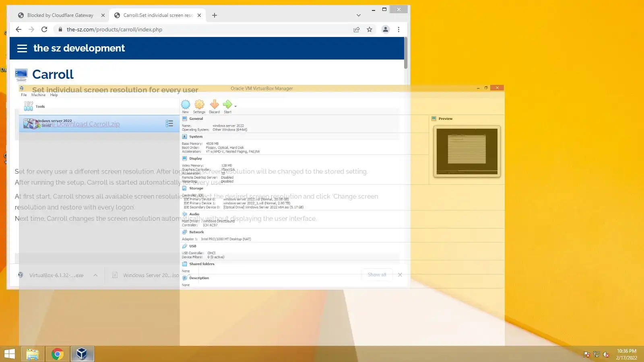Image resolution: width=644 pixels, height=362 pixels.
Task: Click the General section icon
Action: click(x=184, y=119)
